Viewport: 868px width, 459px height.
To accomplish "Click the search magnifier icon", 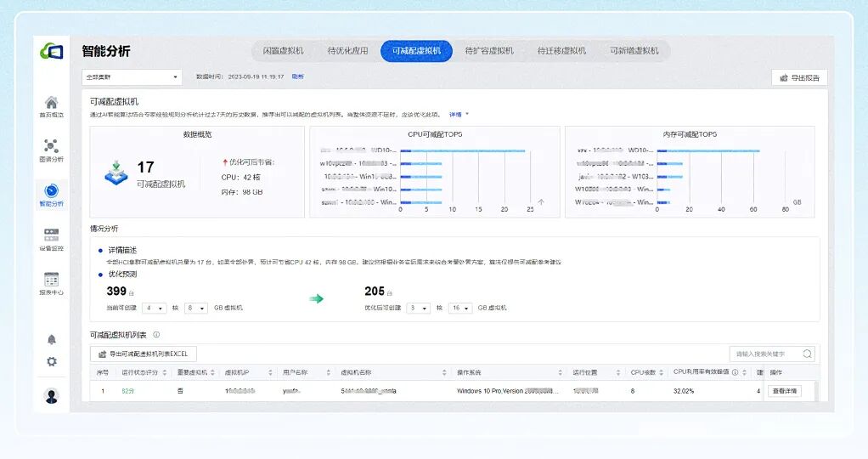I will (807, 354).
